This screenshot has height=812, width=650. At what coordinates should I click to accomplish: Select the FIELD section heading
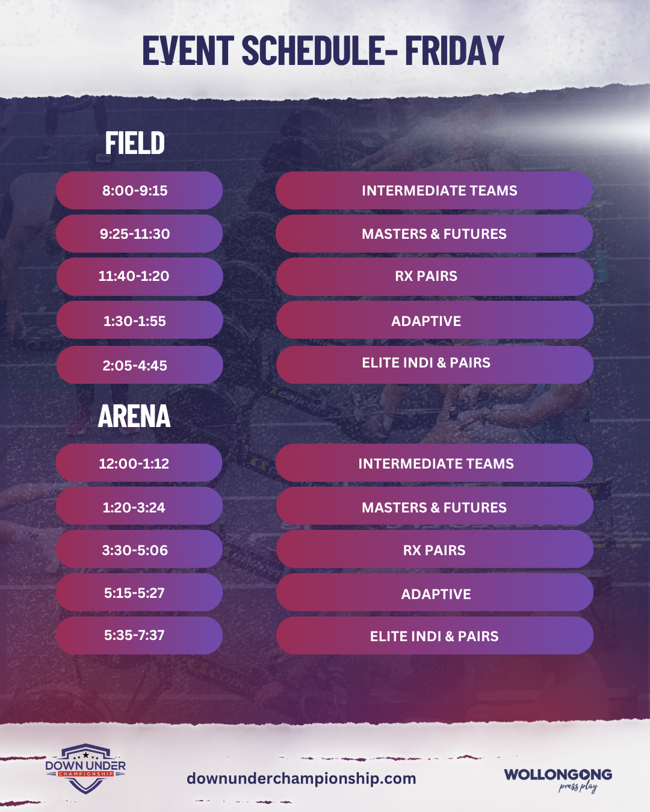tap(135, 143)
